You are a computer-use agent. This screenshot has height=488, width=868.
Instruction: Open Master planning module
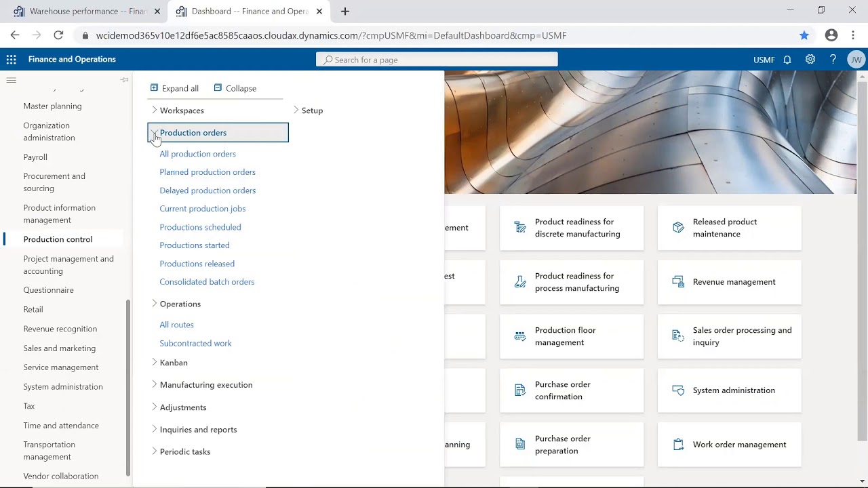52,106
